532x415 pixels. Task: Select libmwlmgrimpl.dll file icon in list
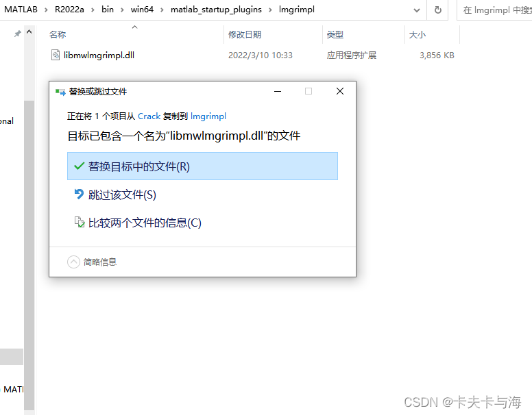[x=56, y=55]
